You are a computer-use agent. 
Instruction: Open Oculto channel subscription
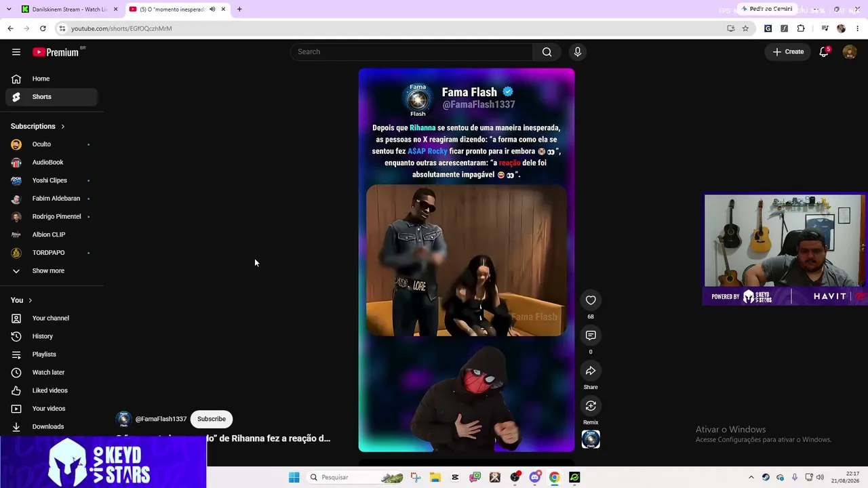point(52,144)
